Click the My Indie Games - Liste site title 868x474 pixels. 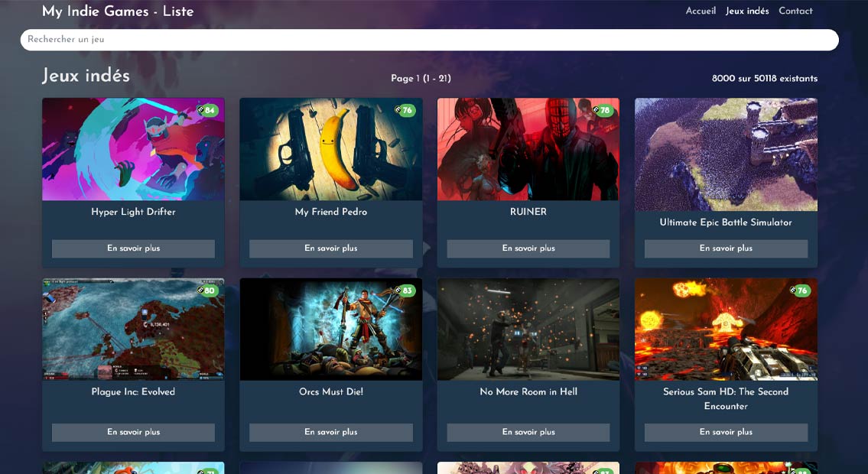point(117,11)
